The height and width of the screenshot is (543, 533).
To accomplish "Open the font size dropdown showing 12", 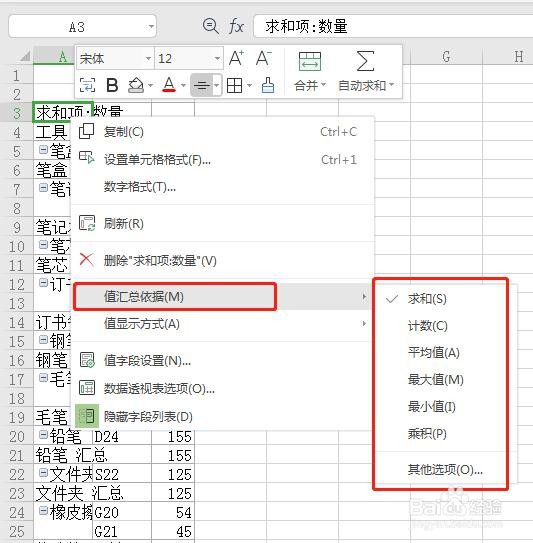I will (217, 58).
